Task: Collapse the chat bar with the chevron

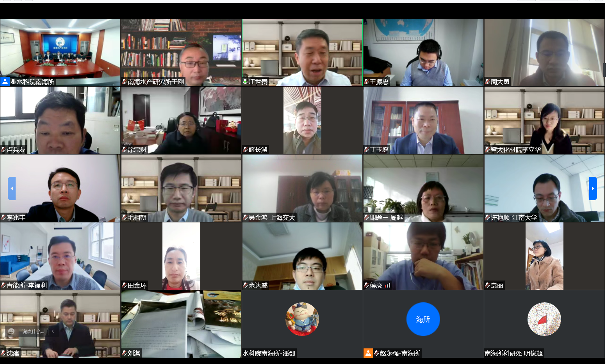Action: [x=53, y=331]
